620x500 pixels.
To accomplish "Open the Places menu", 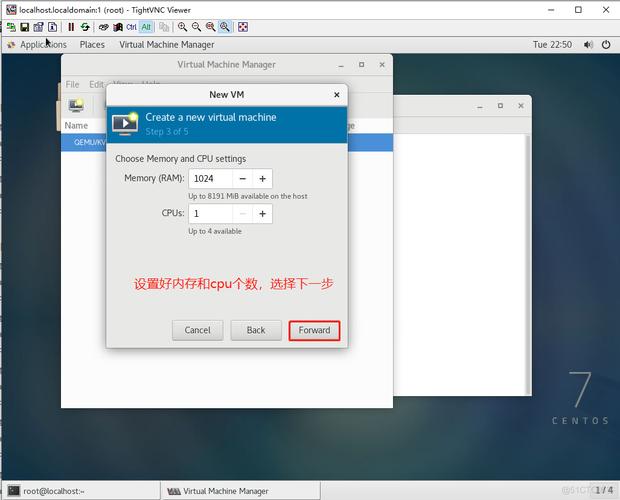I will point(92,45).
